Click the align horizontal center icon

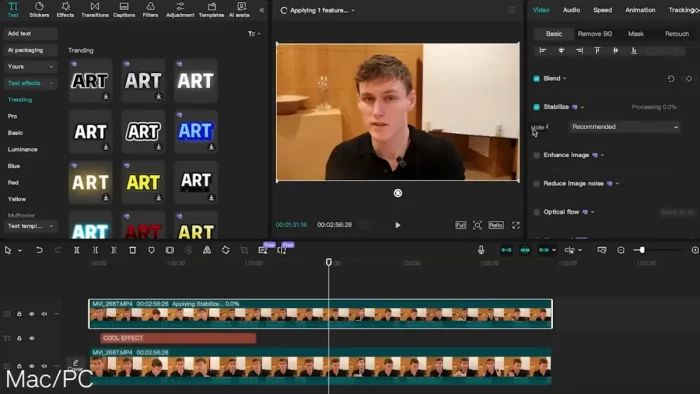coord(561,50)
